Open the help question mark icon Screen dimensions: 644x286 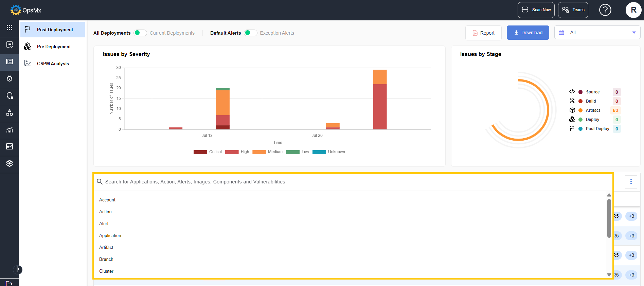point(605,10)
